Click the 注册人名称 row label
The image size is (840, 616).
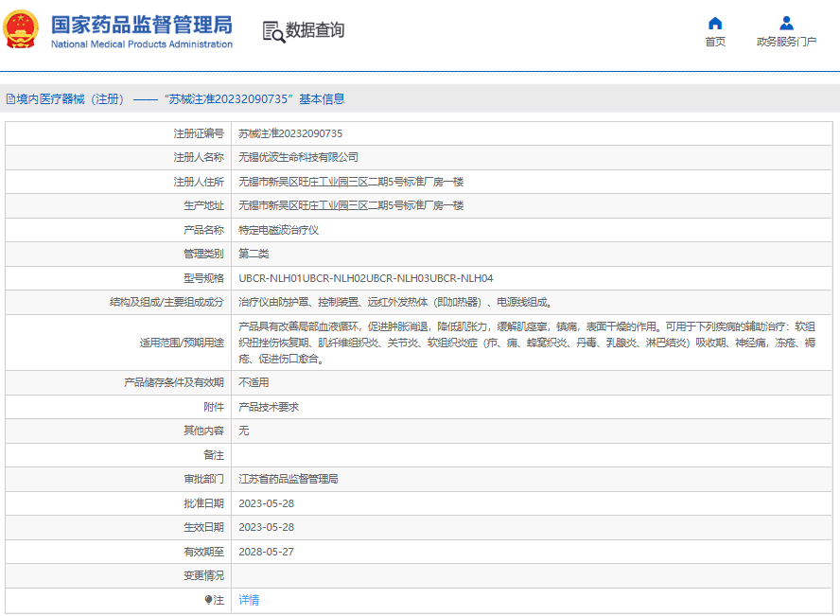199,157
